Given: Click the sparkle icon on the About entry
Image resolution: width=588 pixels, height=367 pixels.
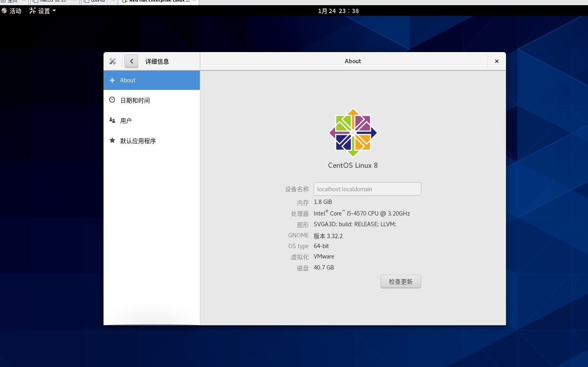Looking at the screenshot, I should coord(112,80).
